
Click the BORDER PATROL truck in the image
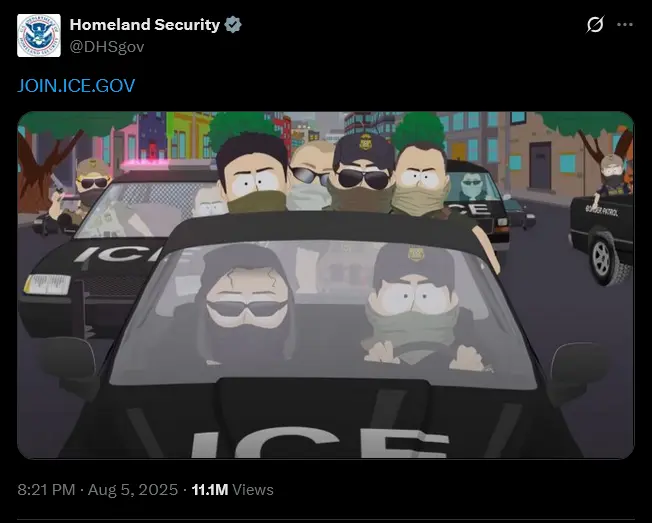602,239
